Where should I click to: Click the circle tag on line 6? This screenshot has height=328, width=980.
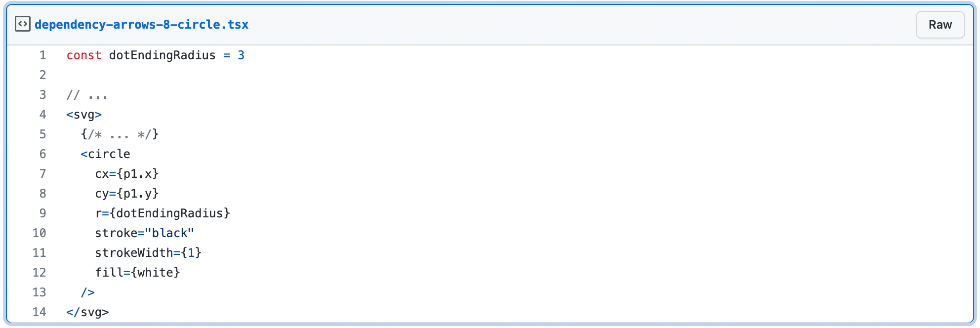click(106, 154)
